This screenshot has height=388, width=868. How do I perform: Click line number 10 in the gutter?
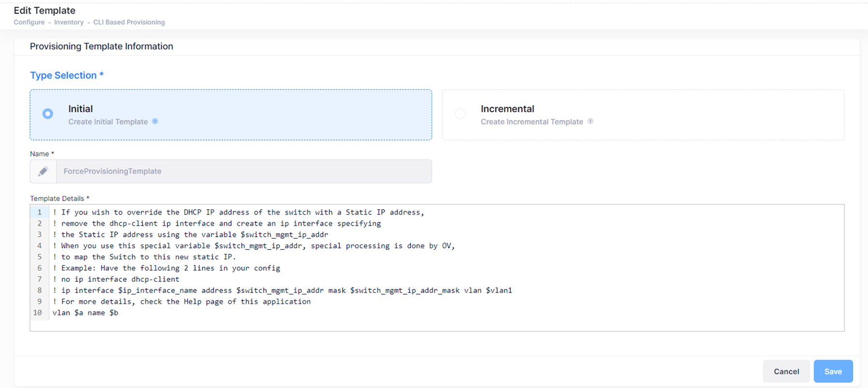pos(38,313)
